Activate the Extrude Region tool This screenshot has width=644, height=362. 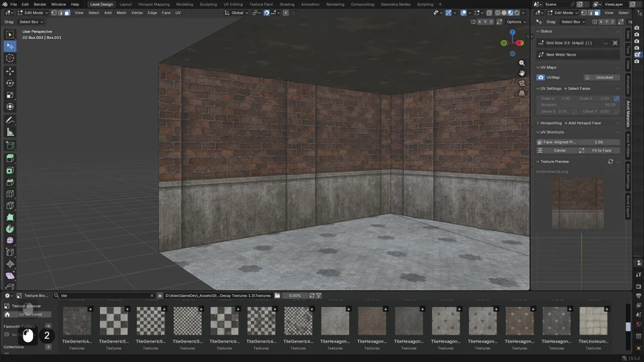(10, 158)
